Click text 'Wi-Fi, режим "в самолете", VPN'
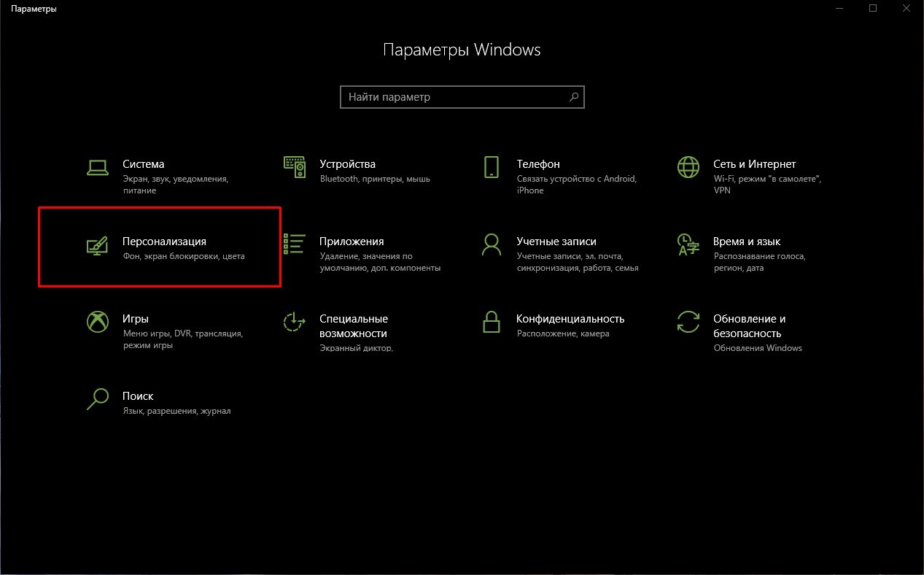The image size is (924, 575). pyautogui.click(x=767, y=185)
